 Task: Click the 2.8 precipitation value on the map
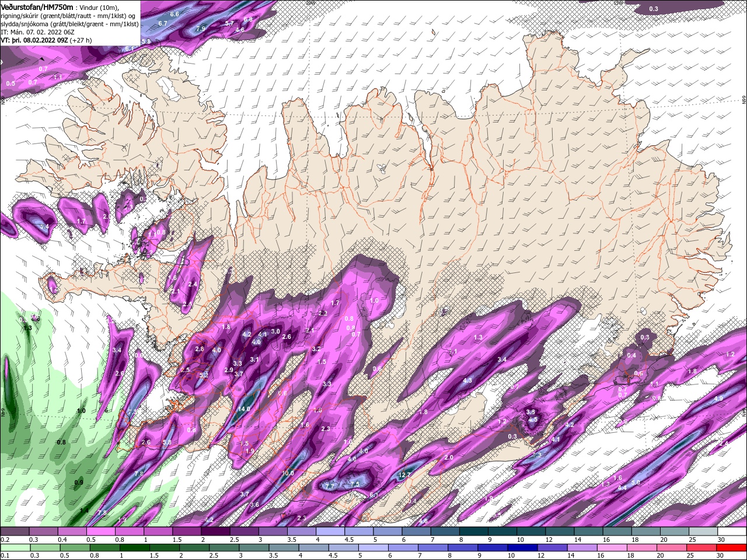point(200,349)
